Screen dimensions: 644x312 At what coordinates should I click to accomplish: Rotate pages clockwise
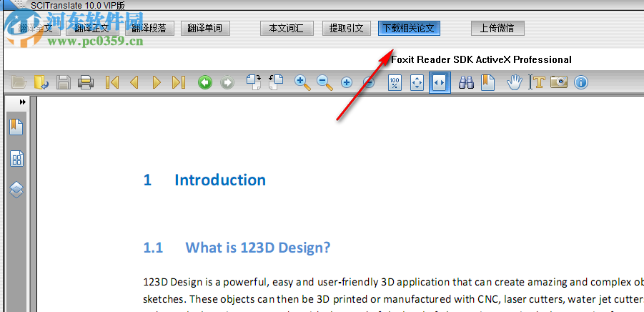point(254,82)
